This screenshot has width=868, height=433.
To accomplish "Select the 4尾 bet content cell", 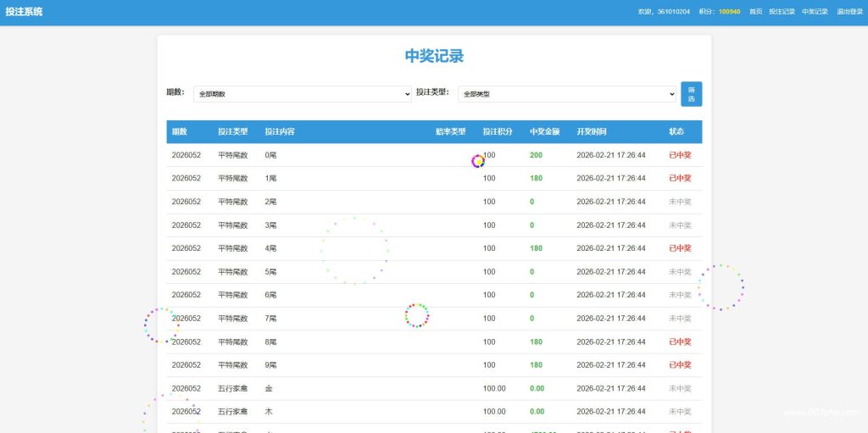I will [270, 248].
